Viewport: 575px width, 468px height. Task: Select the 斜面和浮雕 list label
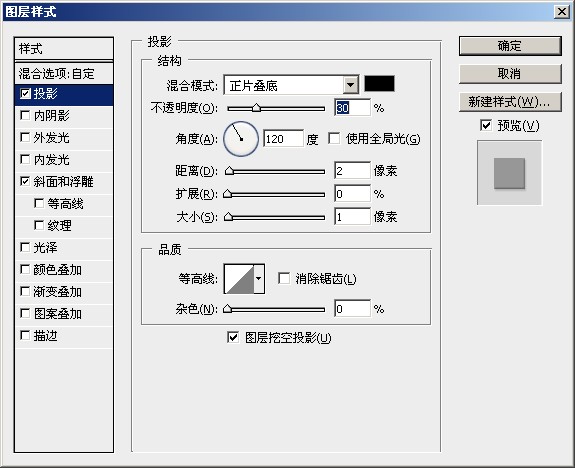point(63,182)
